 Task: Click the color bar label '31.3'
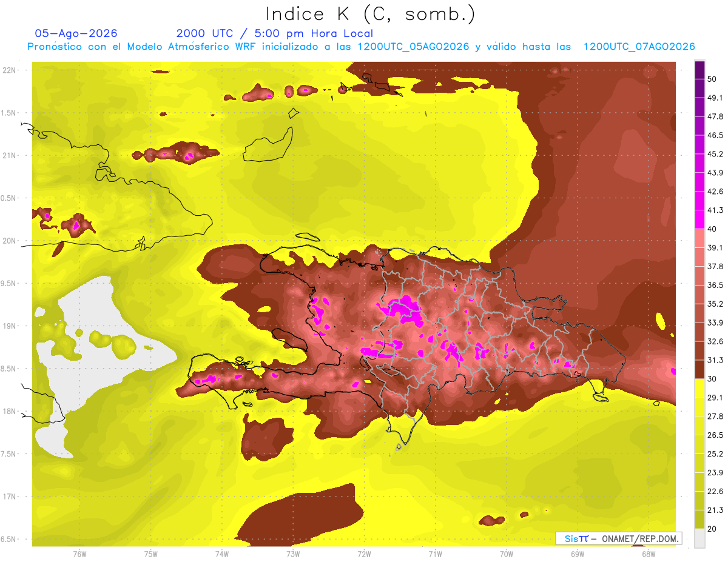(x=715, y=360)
